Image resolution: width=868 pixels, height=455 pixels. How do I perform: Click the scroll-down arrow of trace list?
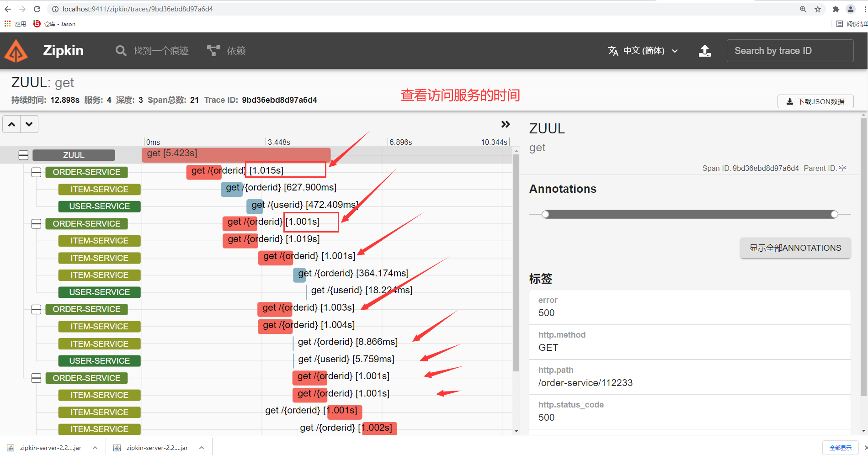pyautogui.click(x=516, y=431)
